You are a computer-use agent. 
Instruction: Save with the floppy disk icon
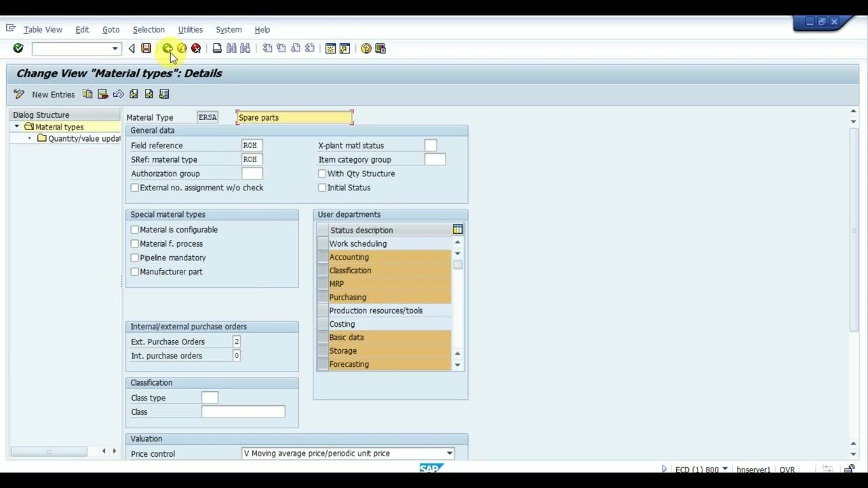tap(146, 48)
